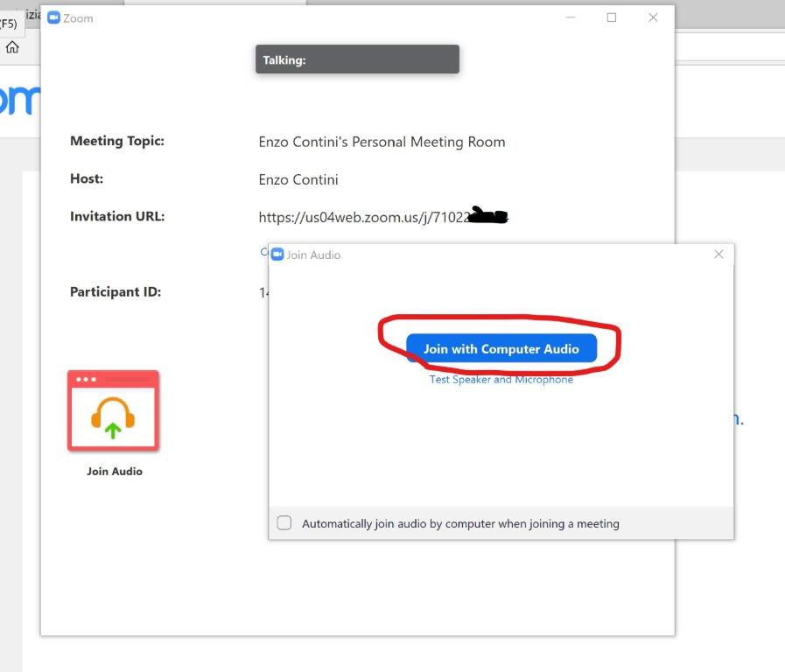Click the blue Zoom logo on the web page
Screen dimensions: 785x672
coord(19,100)
